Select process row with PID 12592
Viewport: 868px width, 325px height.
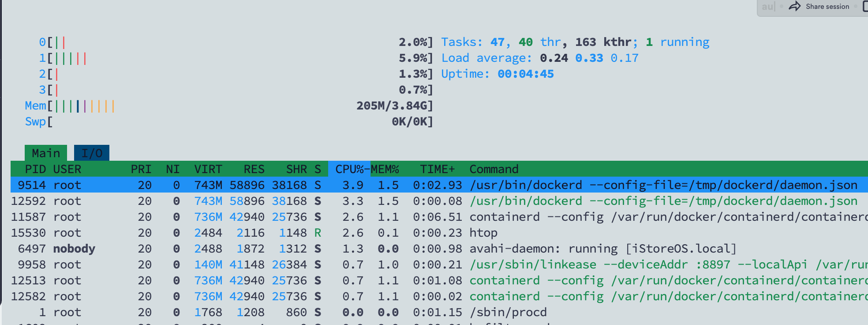pyautogui.click(x=439, y=201)
